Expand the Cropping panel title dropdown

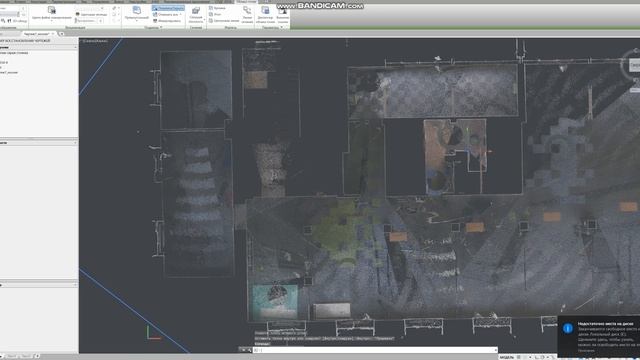pyautogui.click(x=154, y=27)
